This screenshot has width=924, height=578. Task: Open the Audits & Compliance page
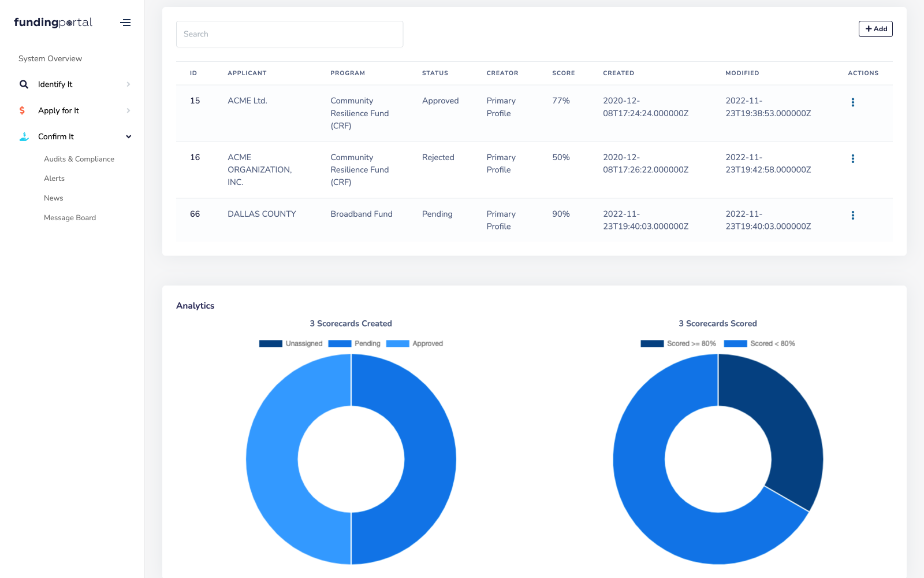(79, 158)
